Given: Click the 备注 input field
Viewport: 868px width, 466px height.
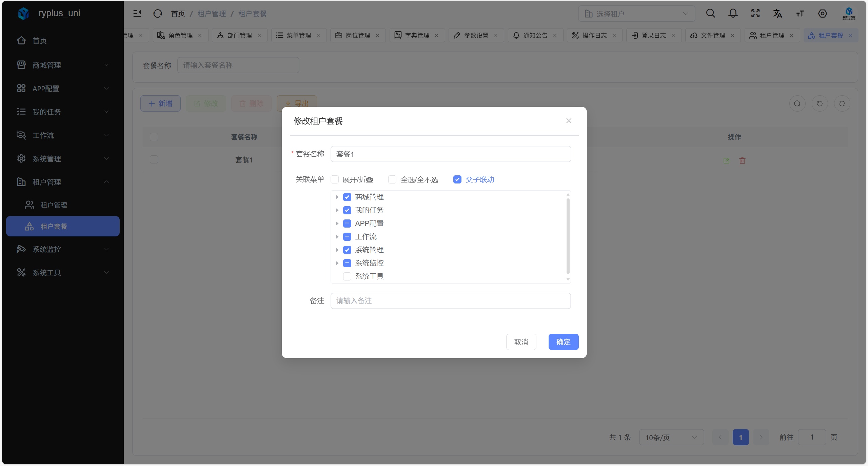Looking at the screenshot, I should point(450,301).
